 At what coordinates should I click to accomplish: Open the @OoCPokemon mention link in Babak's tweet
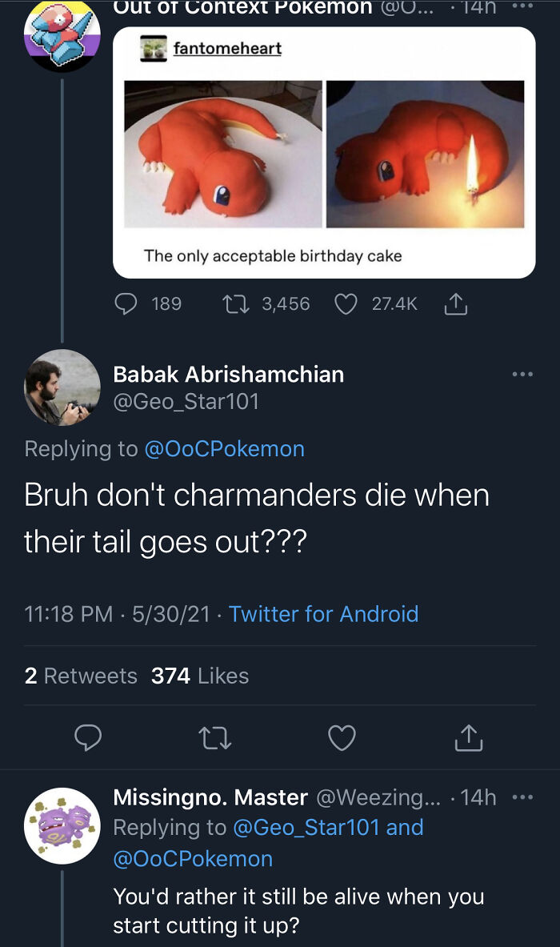[x=224, y=449]
